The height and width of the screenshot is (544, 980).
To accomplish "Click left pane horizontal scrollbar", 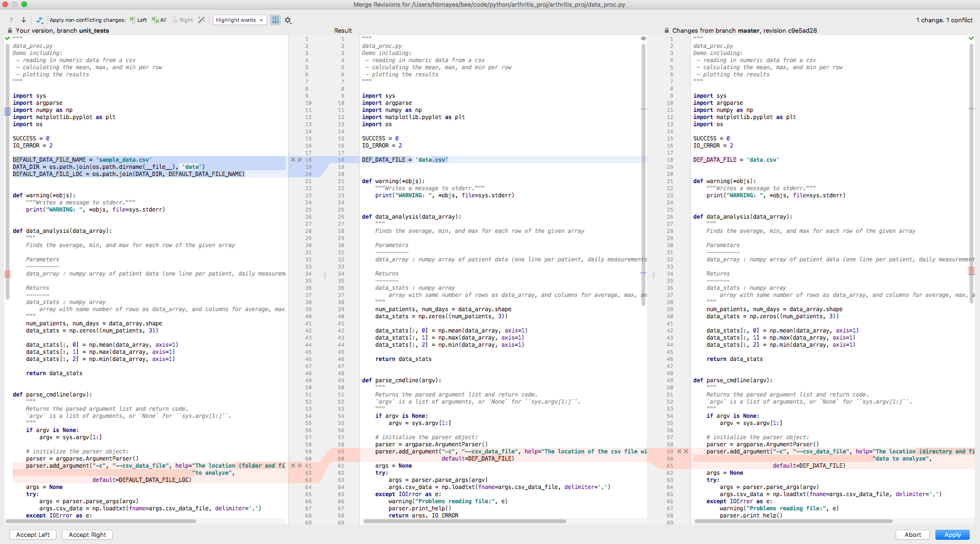I will click(x=101, y=521).
